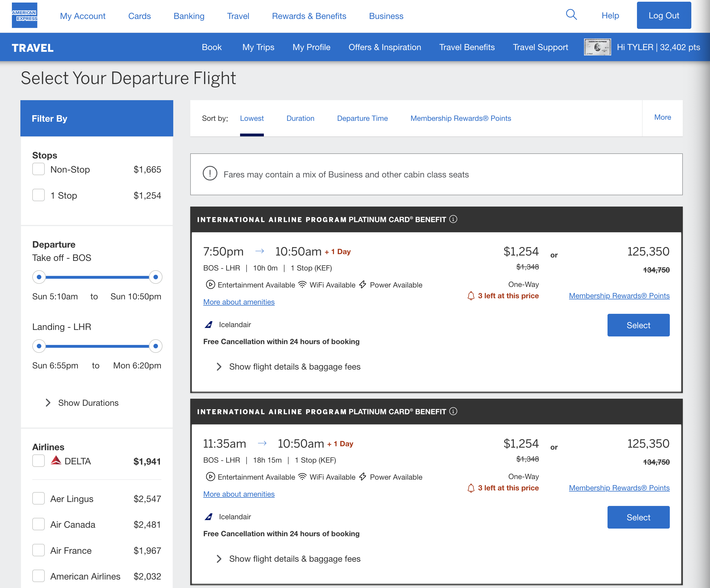This screenshot has height=588, width=710.
Task: Open the More sort options
Action: [662, 117]
